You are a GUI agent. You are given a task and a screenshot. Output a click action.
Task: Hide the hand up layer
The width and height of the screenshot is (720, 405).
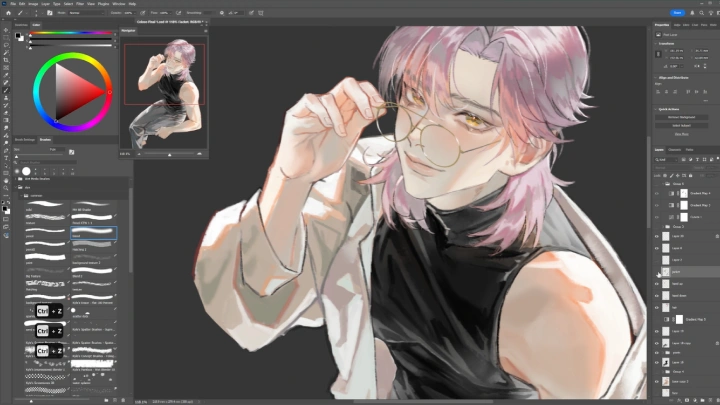tap(657, 284)
